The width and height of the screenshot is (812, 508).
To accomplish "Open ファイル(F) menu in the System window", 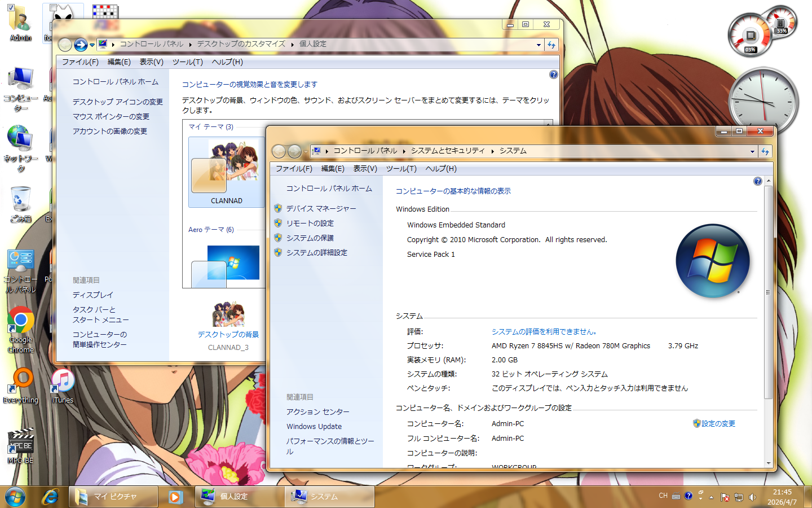I will click(294, 169).
